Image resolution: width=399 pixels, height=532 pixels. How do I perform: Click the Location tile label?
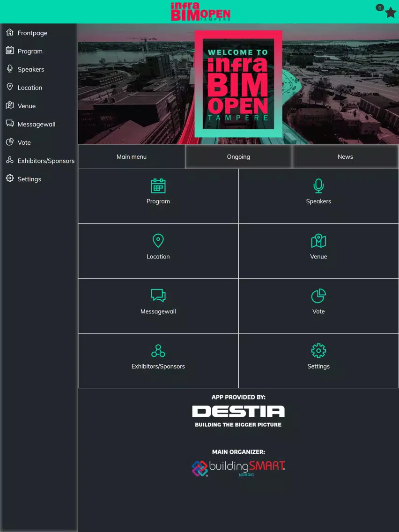click(x=158, y=257)
